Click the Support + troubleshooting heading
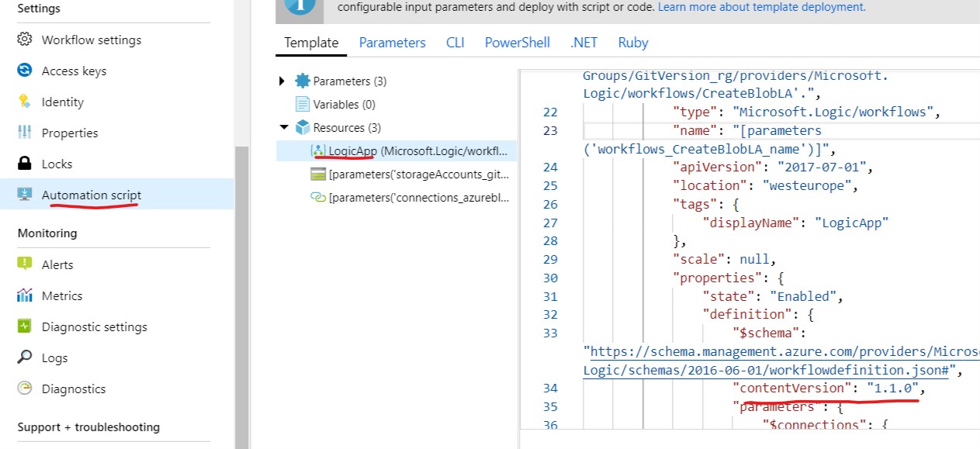 coord(88,427)
